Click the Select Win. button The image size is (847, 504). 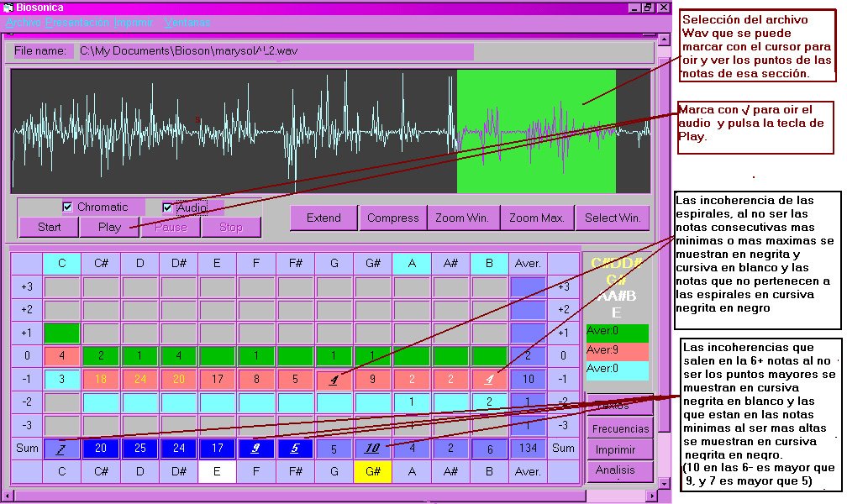click(613, 218)
